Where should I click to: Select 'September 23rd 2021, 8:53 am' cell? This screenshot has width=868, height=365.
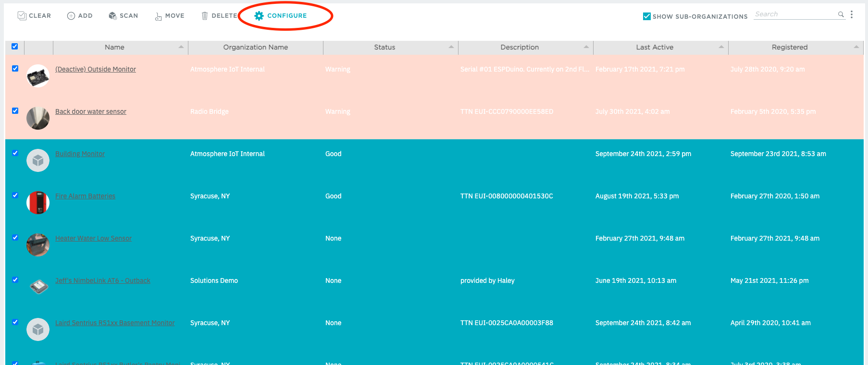[778, 154]
